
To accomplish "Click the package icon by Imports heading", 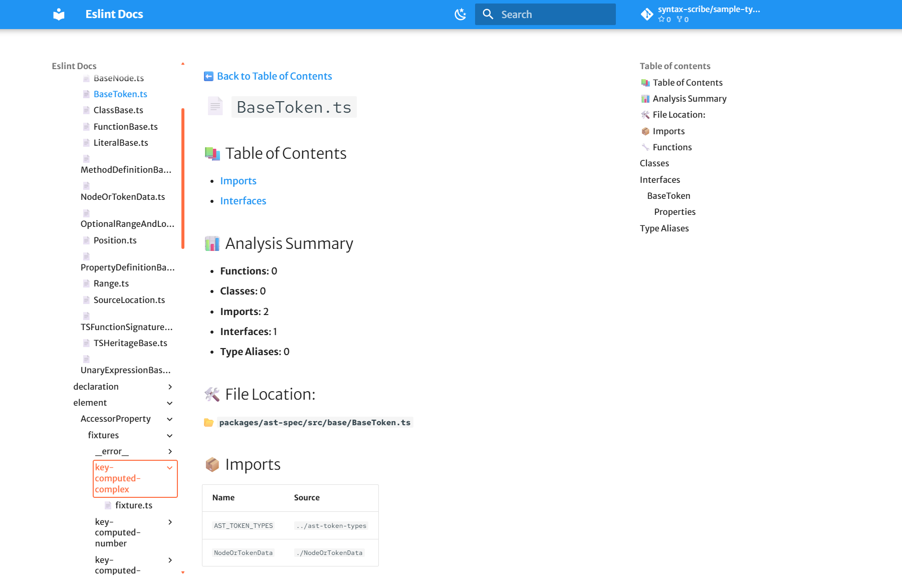I will [x=212, y=465].
